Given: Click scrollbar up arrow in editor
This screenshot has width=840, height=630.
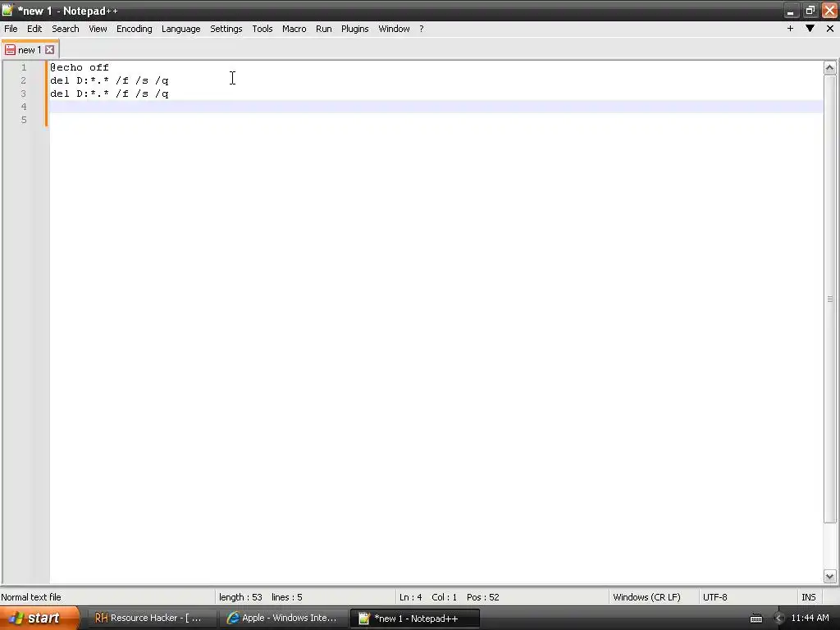Looking at the screenshot, I should coord(829,67).
